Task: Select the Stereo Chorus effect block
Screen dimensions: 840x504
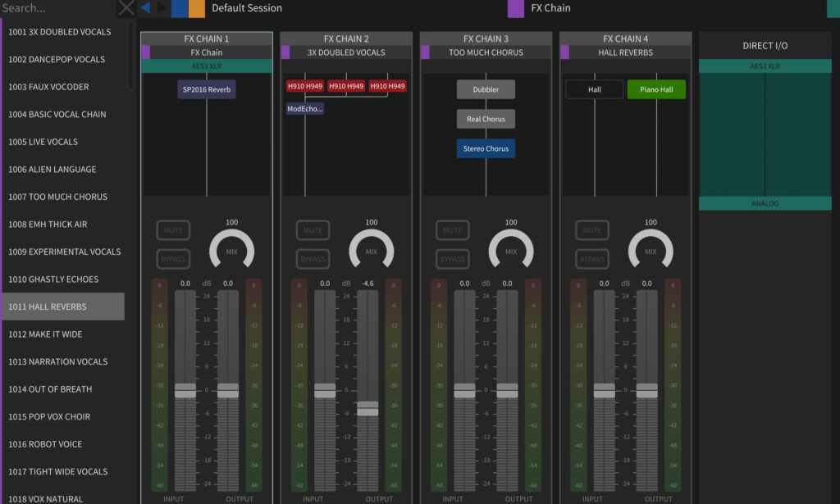Action: pyautogui.click(x=486, y=148)
